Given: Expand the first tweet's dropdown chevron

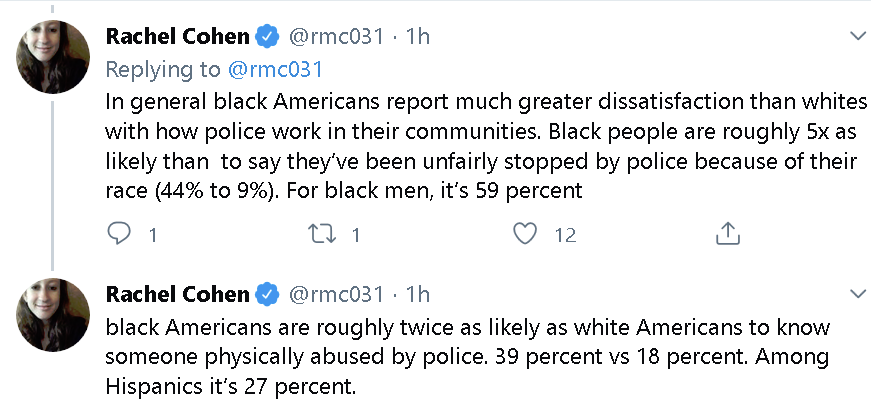Looking at the screenshot, I should point(858,36).
